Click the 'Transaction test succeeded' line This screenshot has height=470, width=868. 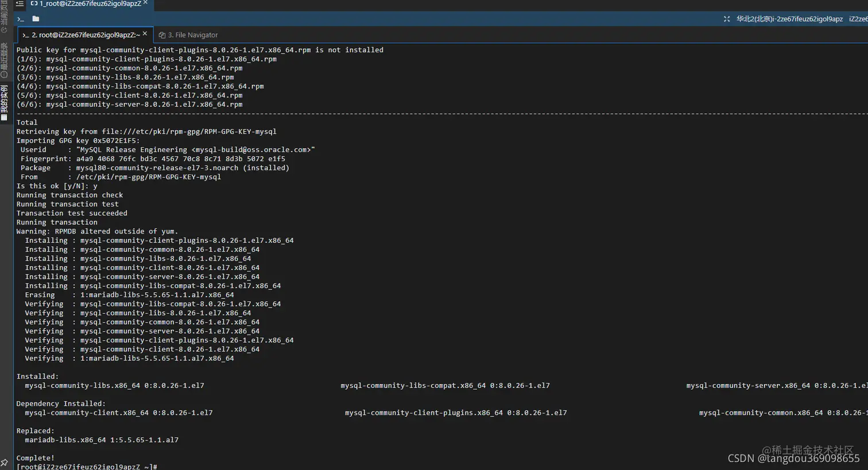[72, 213]
